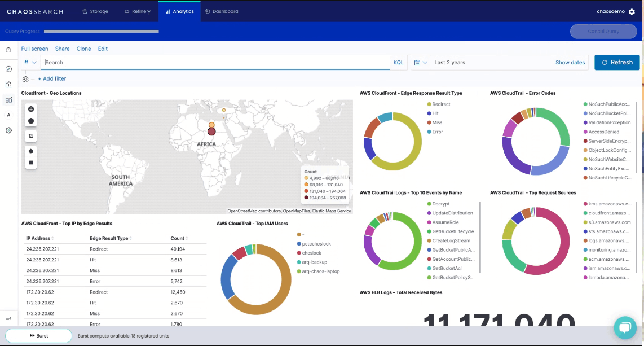The width and height of the screenshot is (644, 346).
Task: Zoom out on the Geo Locations map
Action: tap(31, 121)
